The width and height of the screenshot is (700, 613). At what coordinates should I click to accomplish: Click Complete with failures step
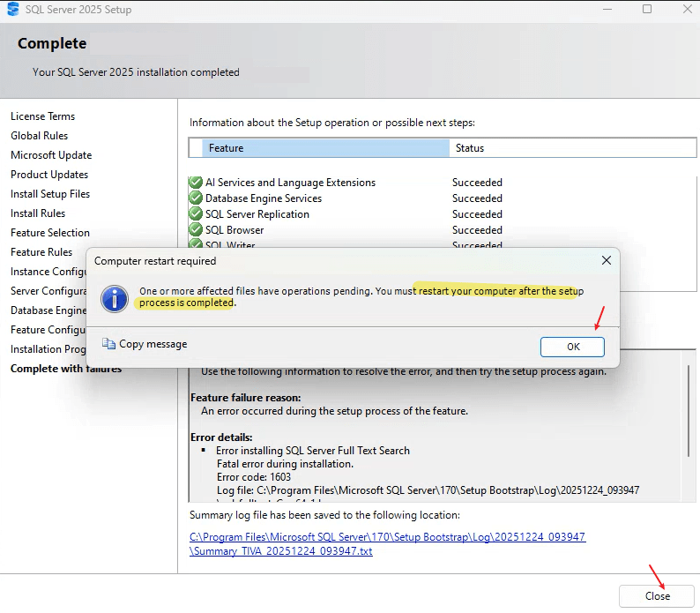click(x=66, y=369)
